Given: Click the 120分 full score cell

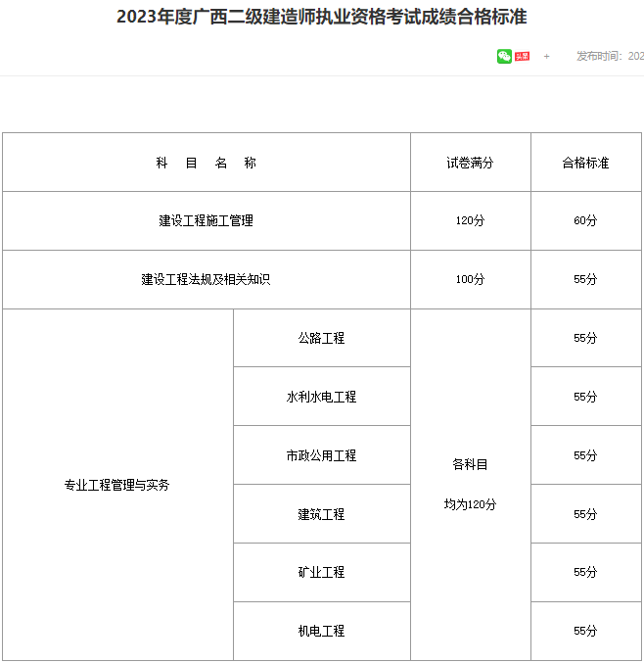Looking at the screenshot, I should [471, 220].
